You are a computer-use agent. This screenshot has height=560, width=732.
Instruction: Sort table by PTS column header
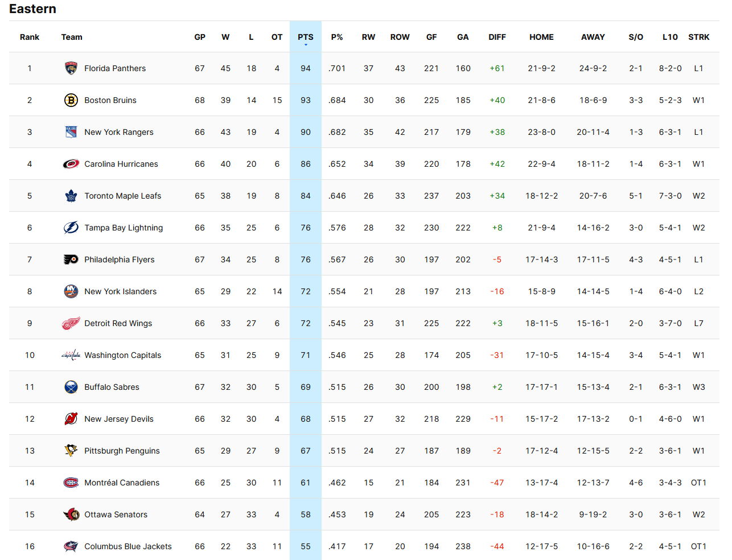(306, 37)
